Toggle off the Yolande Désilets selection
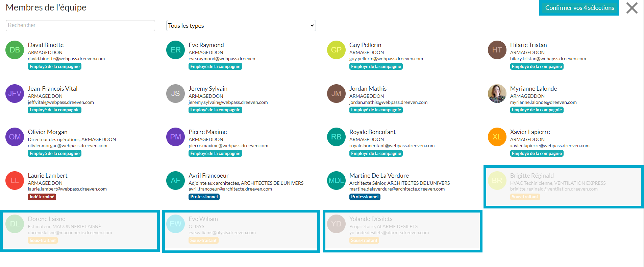 402,230
